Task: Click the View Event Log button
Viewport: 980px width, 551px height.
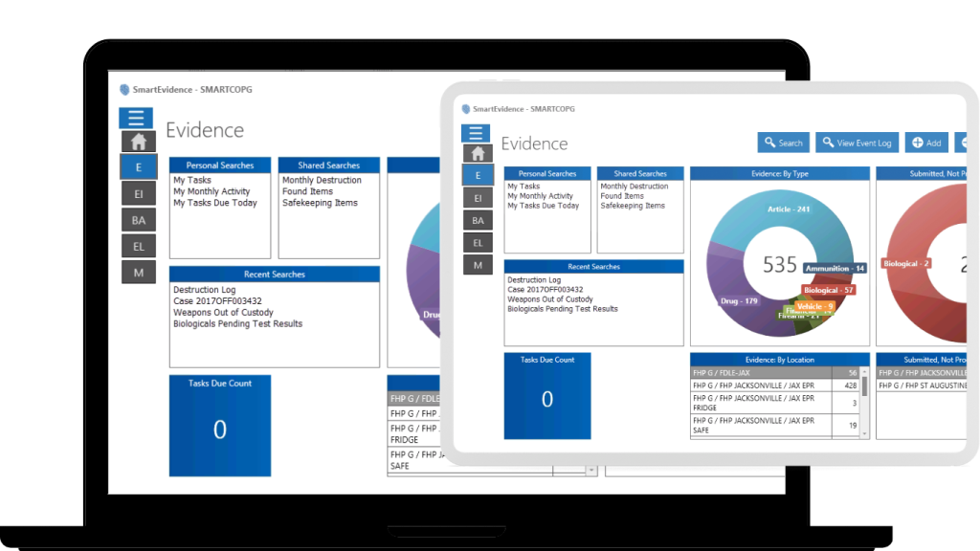Action: [x=857, y=142]
